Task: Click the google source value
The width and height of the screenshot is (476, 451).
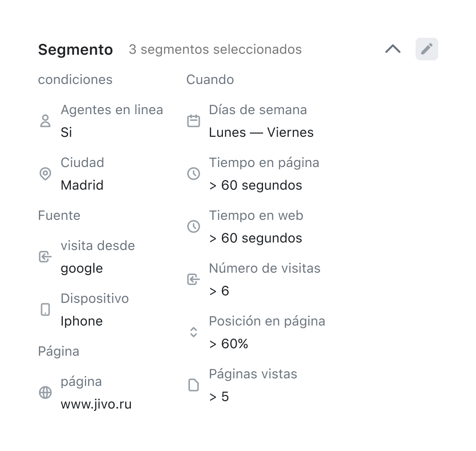Action: pos(82,268)
